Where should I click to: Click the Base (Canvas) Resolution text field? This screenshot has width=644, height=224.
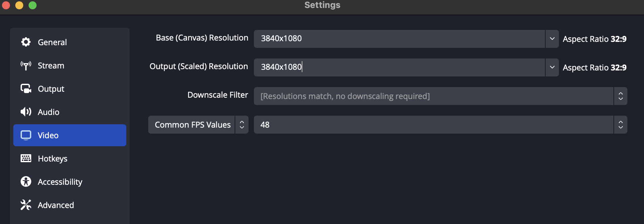click(399, 39)
